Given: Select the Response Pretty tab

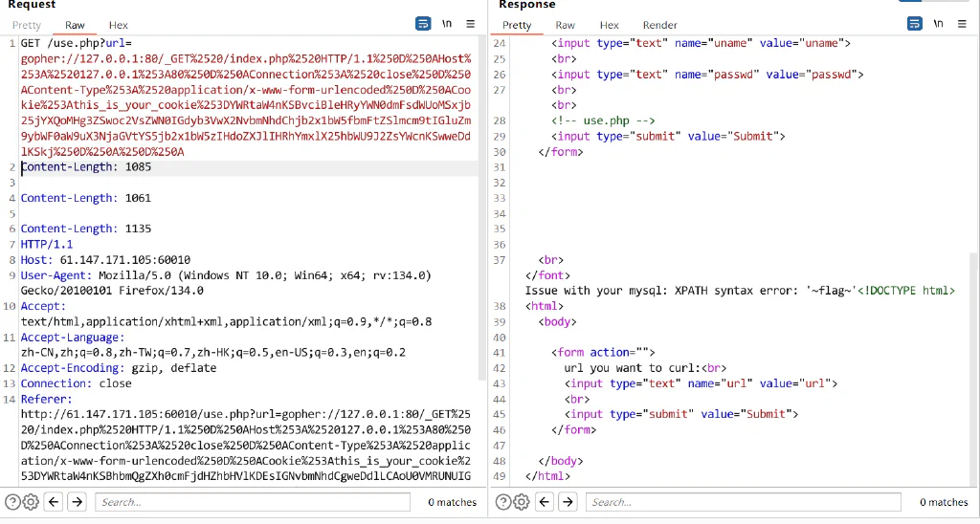Looking at the screenshot, I should point(517,25).
